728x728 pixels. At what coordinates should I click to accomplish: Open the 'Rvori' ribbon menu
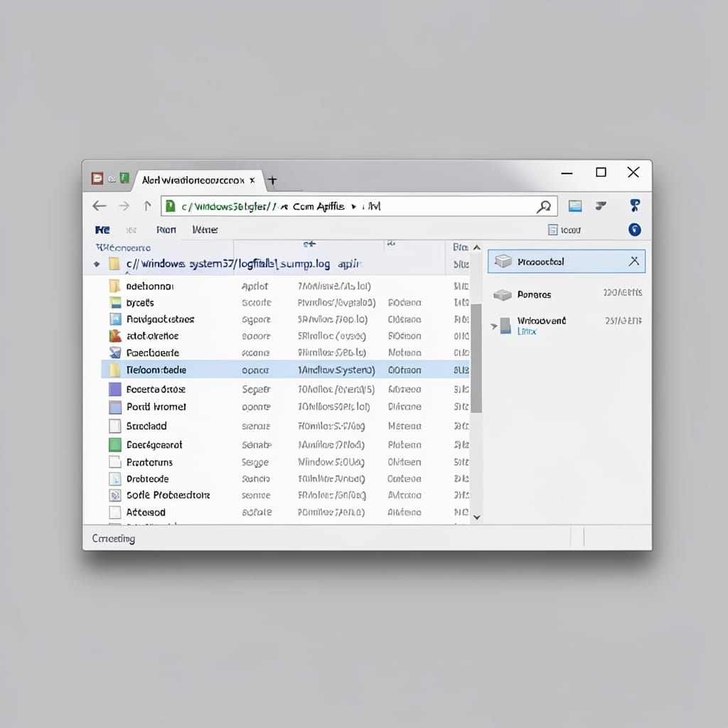[x=166, y=230]
